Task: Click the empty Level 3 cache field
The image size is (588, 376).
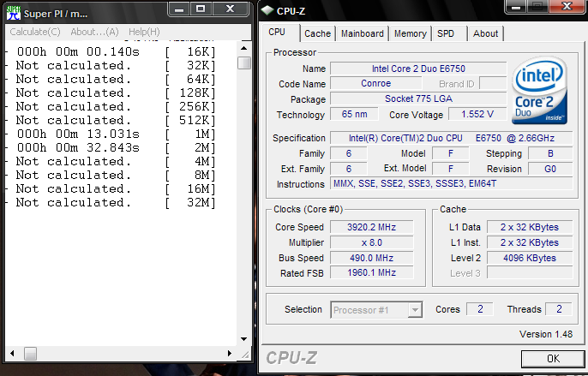Action: click(x=530, y=272)
